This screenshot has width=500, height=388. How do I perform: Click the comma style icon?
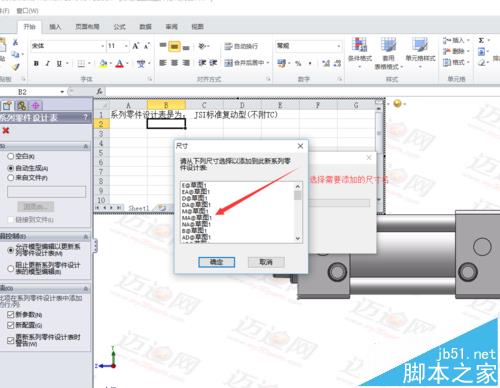[310, 63]
